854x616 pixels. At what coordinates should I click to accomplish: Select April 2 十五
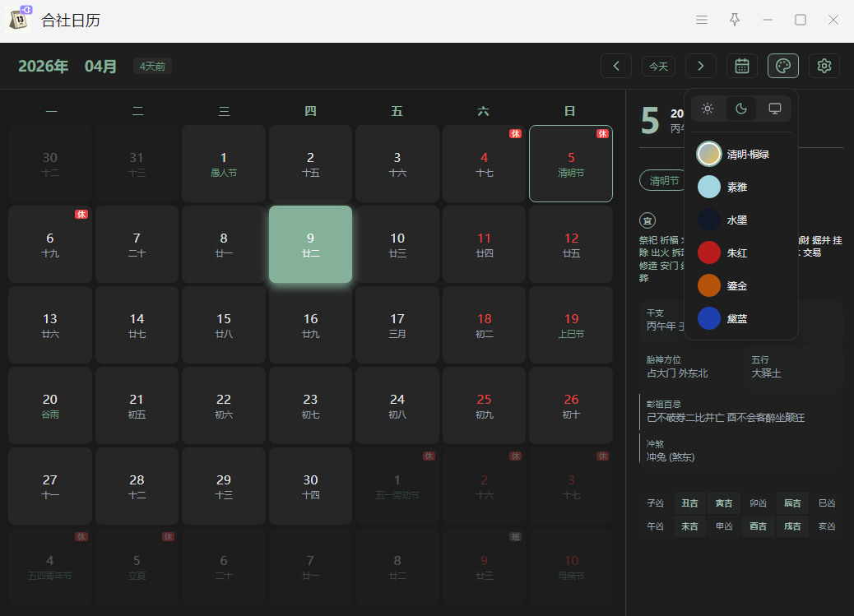tap(310, 164)
